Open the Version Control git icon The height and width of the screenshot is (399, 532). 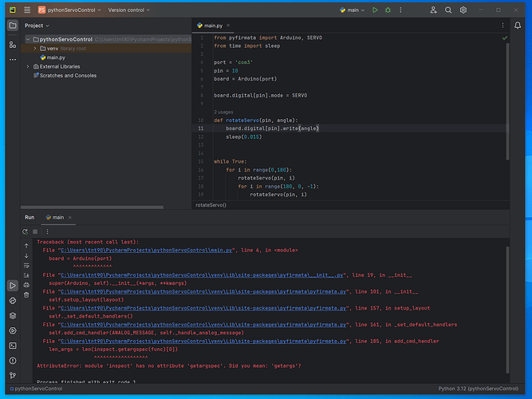13,375
